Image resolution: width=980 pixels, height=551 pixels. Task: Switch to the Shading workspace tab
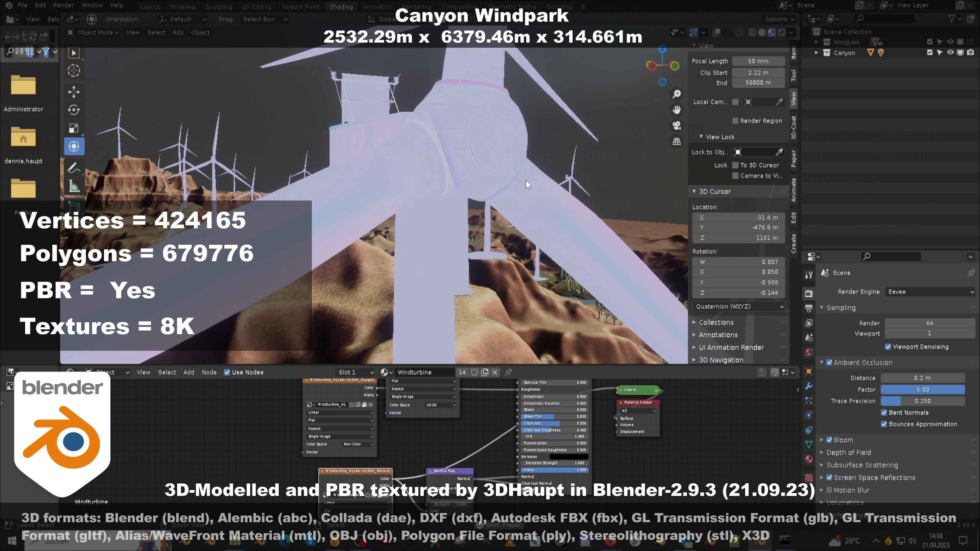tap(341, 7)
